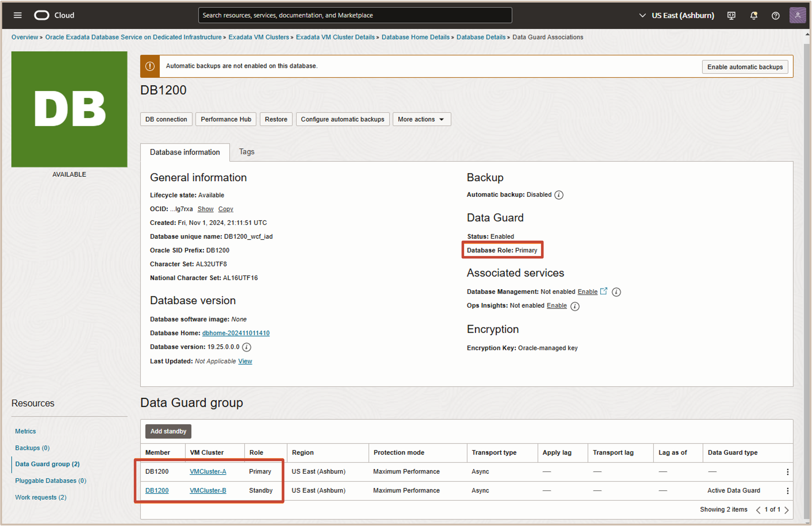Screen dimensions: 812x526
Task: Open the US East (Ashburn) region selector
Action: 683,15
